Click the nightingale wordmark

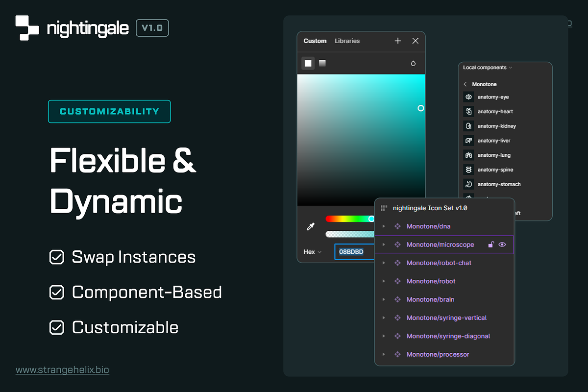click(88, 28)
